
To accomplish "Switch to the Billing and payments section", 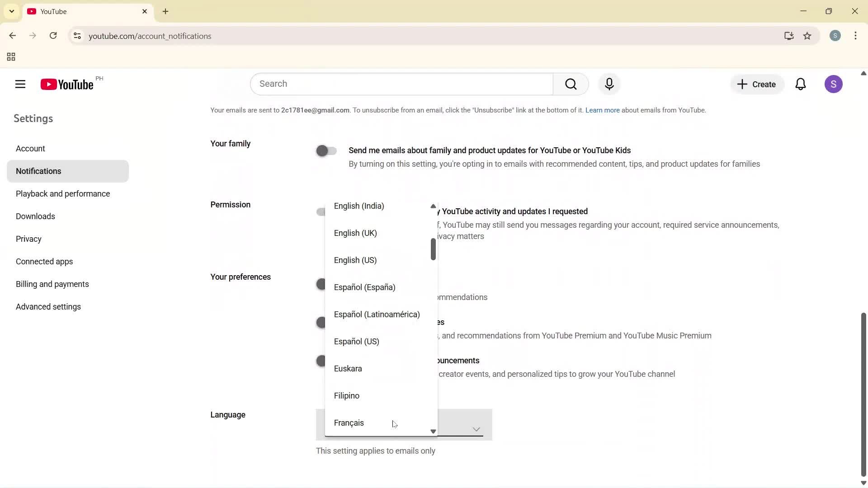I will [x=52, y=284].
